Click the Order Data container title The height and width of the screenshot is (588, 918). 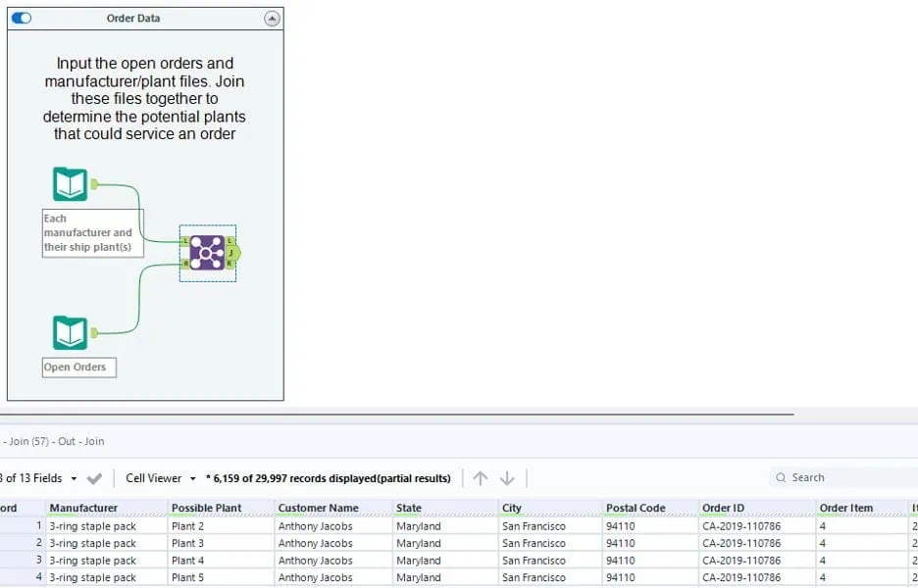[133, 19]
